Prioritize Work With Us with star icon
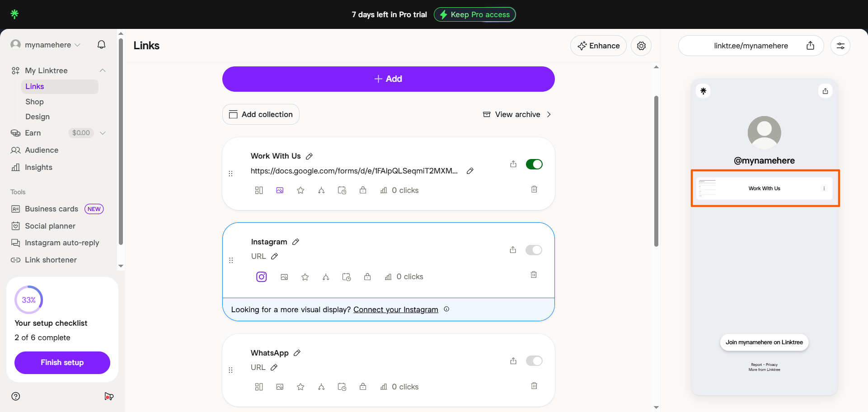Viewport: 868px width, 412px height. pos(300,190)
